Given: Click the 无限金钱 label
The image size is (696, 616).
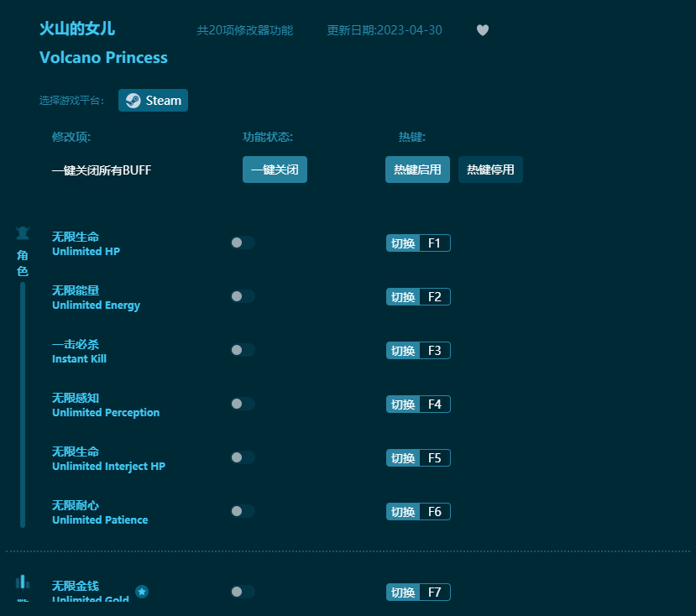Looking at the screenshot, I should [x=76, y=586].
